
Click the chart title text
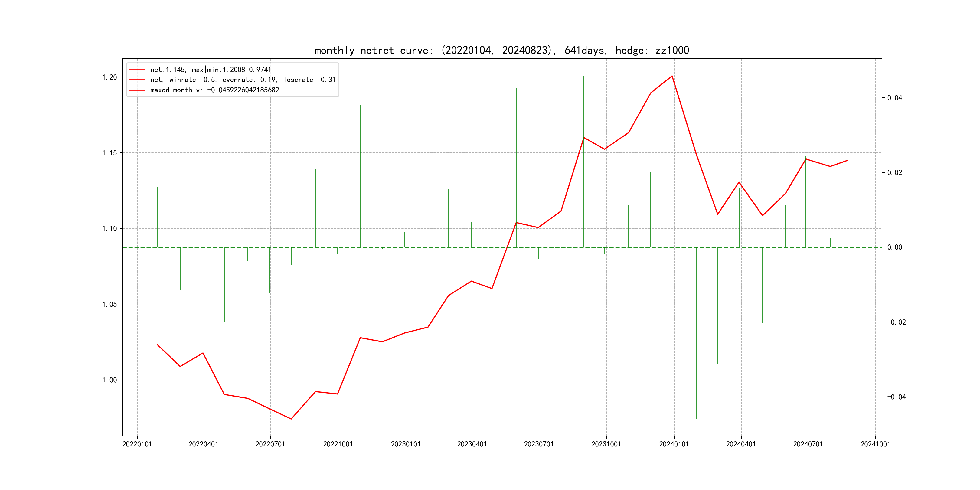(501, 50)
